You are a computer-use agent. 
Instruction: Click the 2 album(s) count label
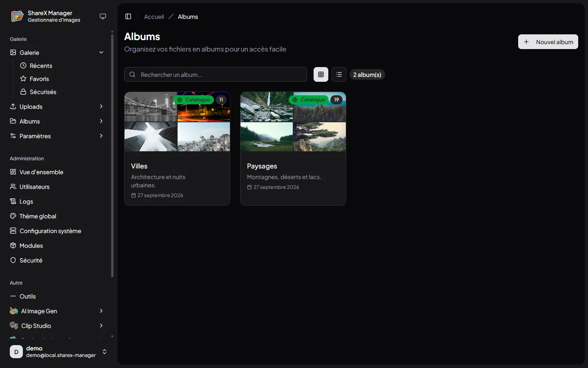[367, 74]
